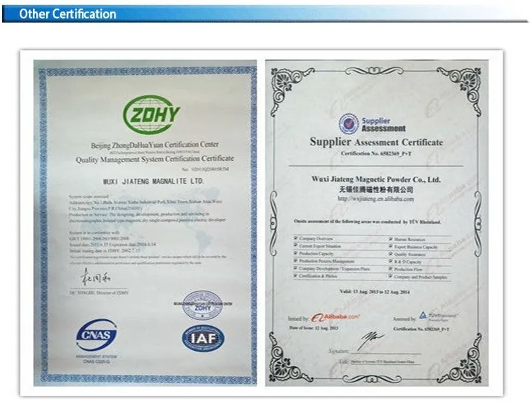532x404 pixels.
Task: Click the TÜV Rheinland triangle logo
Action: coord(423,315)
